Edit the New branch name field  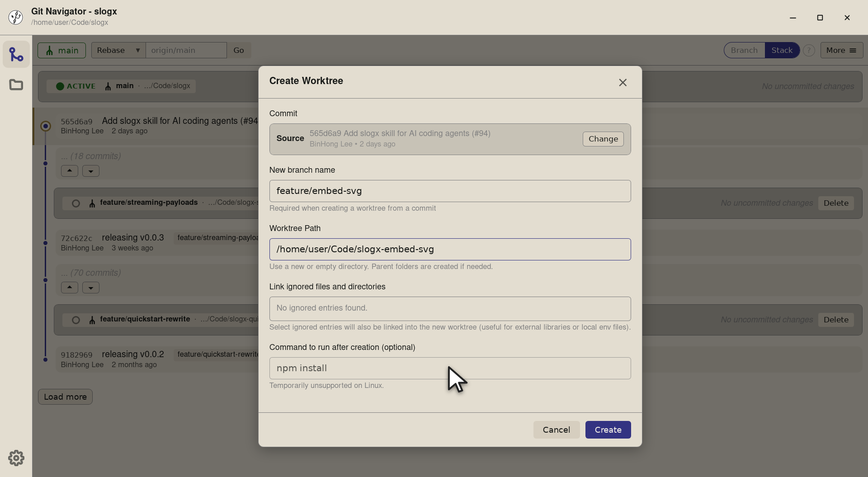(x=450, y=191)
